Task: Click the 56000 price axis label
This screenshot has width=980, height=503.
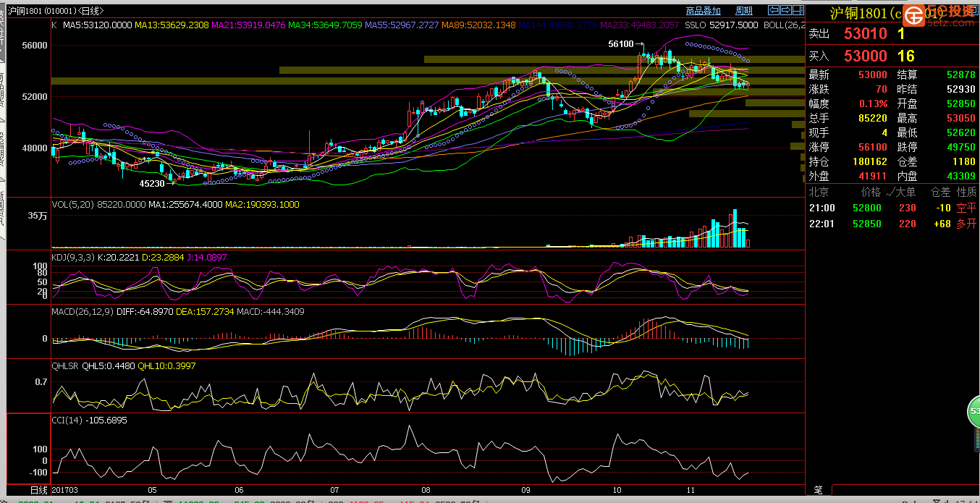Action: click(x=36, y=45)
